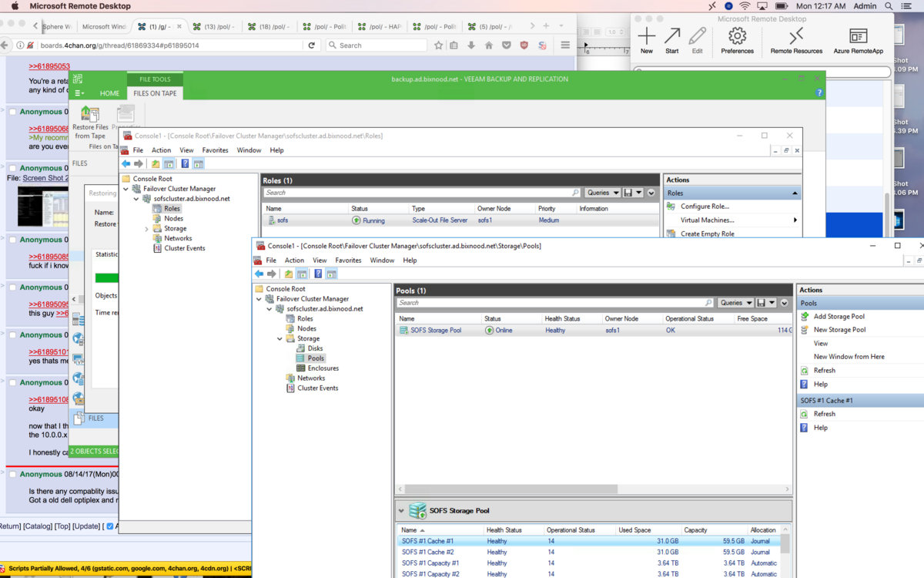Click Help under SOFS #1 Cache #1 actions

click(820, 428)
